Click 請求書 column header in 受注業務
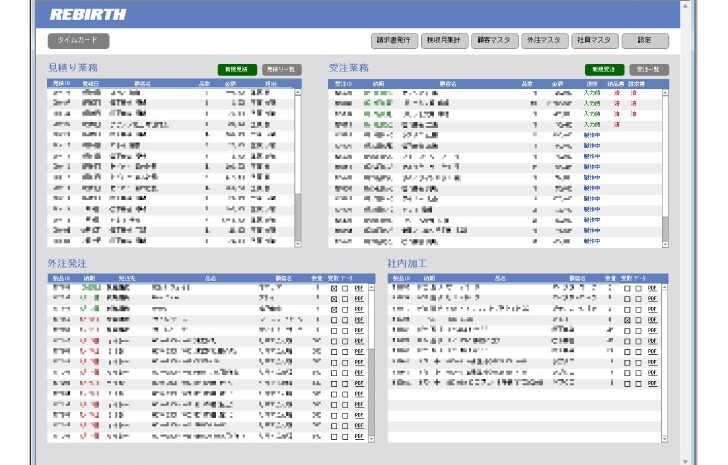The height and width of the screenshot is (465, 728). [x=637, y=84]
